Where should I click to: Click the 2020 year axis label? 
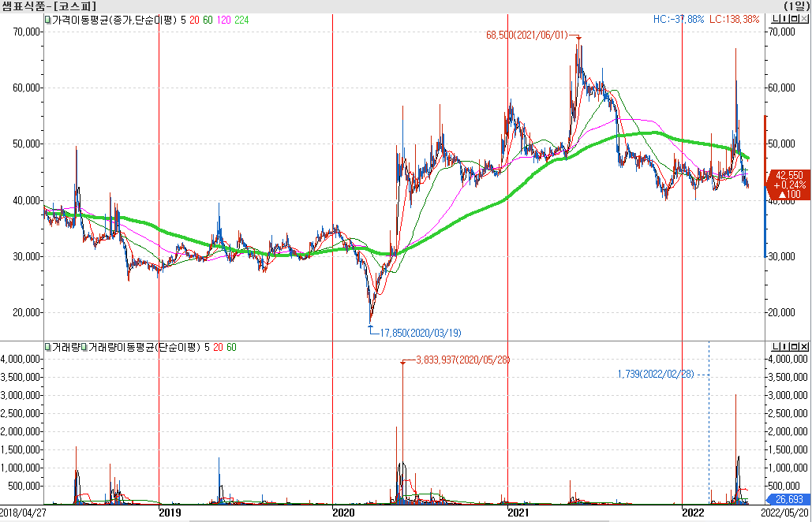tap(343, 513)
